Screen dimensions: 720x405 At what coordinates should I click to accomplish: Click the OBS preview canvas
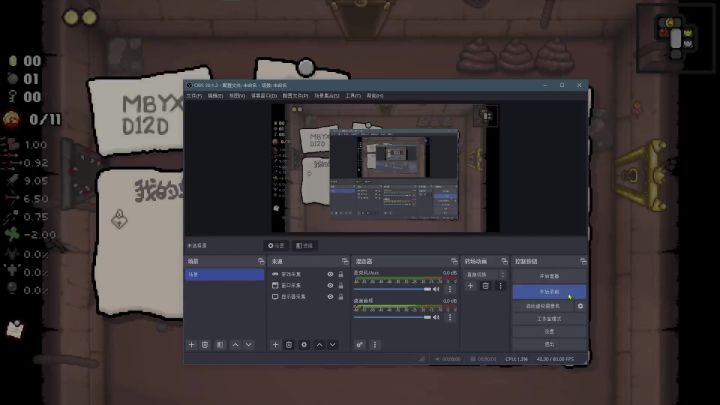click(385, 168)
